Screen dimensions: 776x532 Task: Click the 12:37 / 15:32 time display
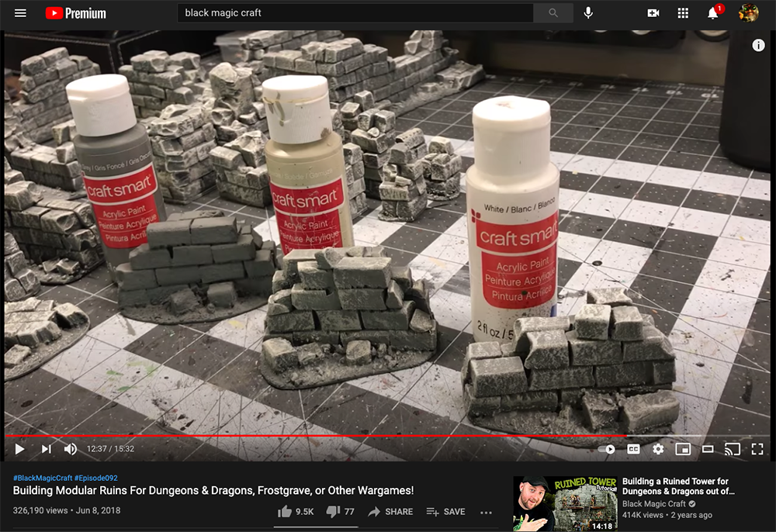coord(110,449)
